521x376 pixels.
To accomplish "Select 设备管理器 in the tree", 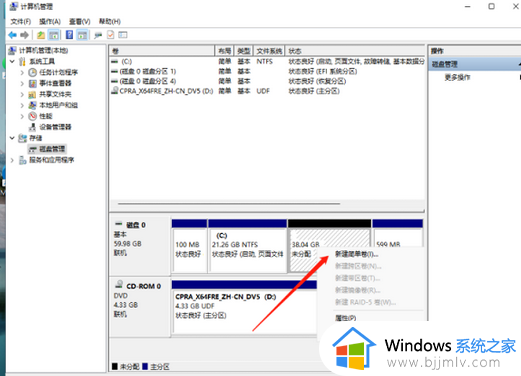I will (x=55, y=127).
